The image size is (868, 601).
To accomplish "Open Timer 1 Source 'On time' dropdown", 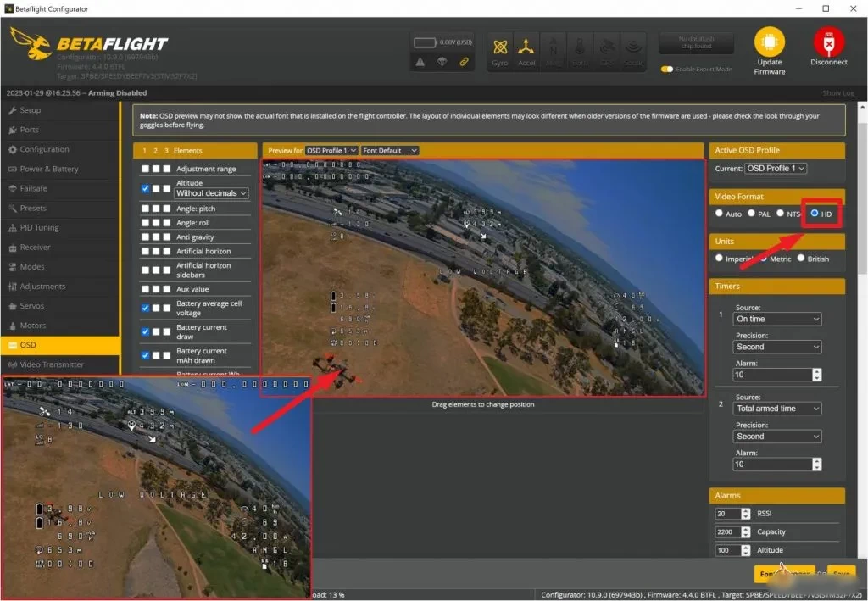I will (776, 319).
